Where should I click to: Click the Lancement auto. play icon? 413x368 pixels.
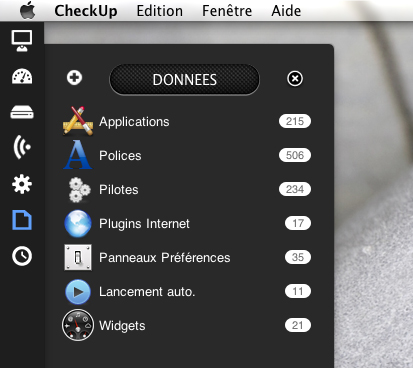(x=78, y=292)
